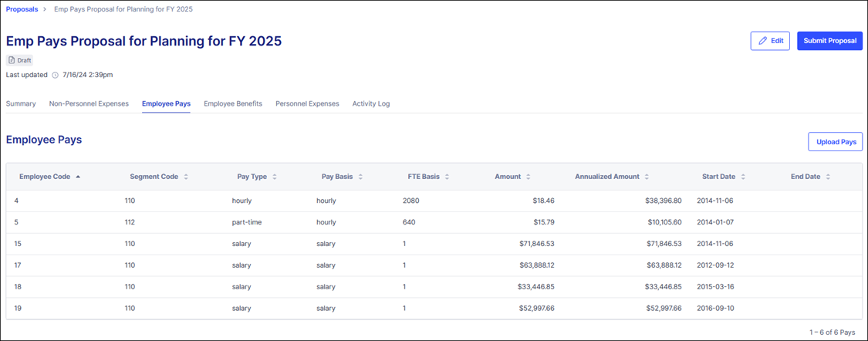View the Activity Log tab
The height and width of the screenshot is (341, 868).
pyautogui.click(x=371, y=103)
